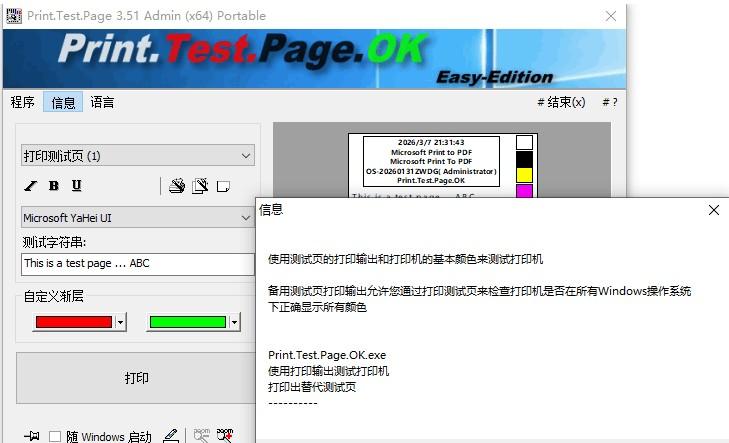Click the test page preview thumbnail
The width and height of the screenshot is (729, 443).
point(443,165)
